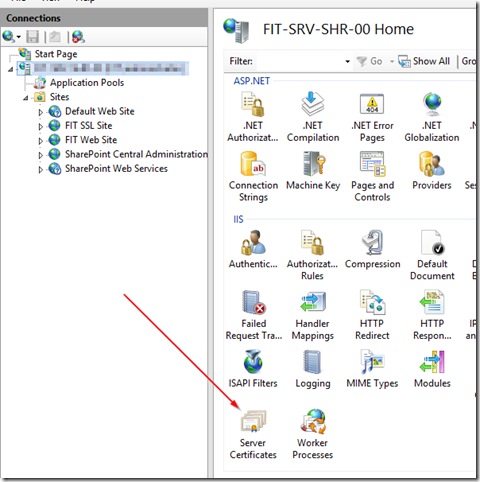
Task: Select FIT SSL Site in the tree
Action: point(88,126)
